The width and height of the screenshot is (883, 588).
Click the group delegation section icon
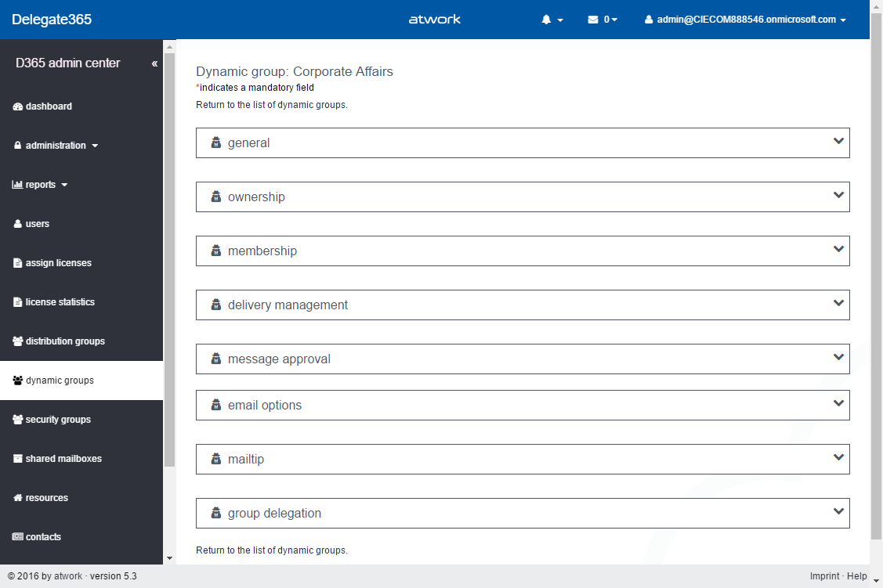point(215,513)
